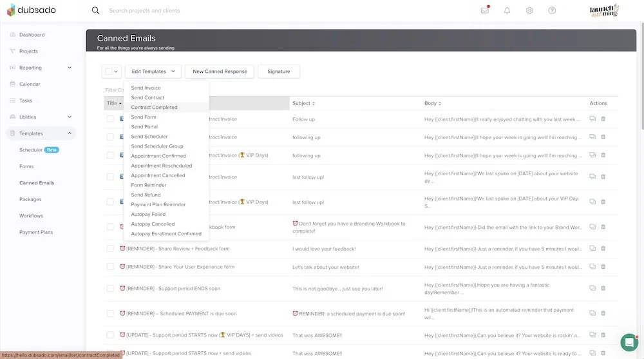
Task: Open the help question mark icon
Action: coord(552,11)
